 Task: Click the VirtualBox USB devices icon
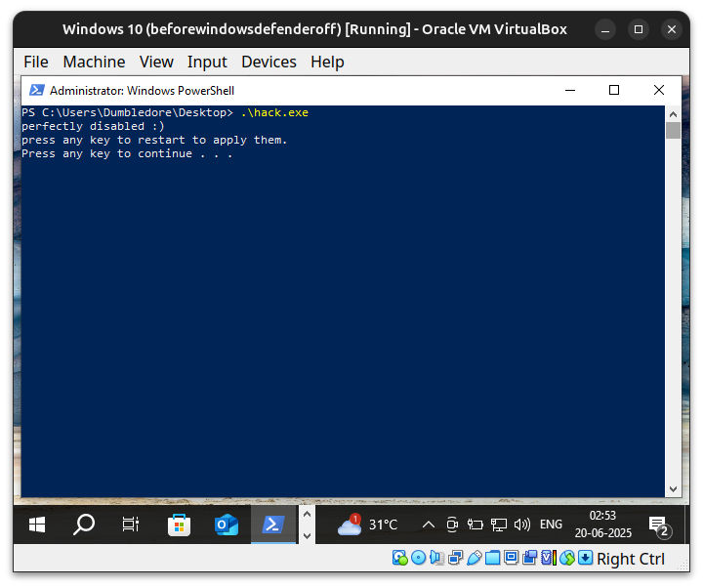474,558
